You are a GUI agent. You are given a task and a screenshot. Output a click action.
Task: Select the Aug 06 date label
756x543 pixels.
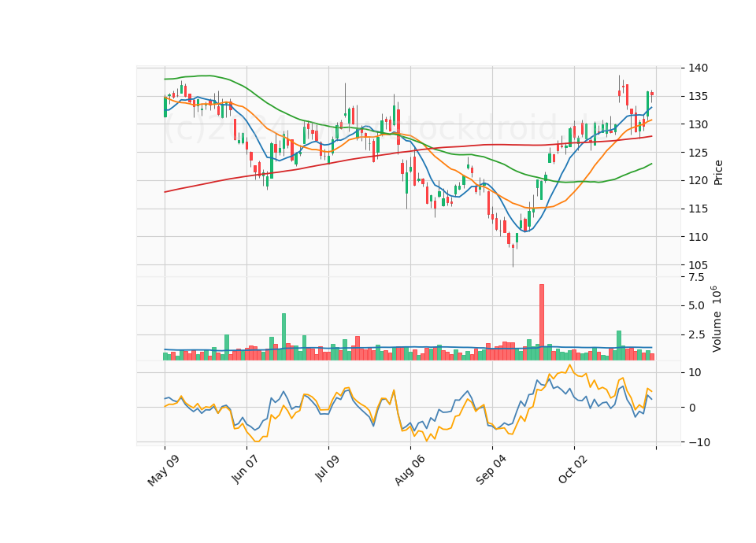tap(409, 471)
